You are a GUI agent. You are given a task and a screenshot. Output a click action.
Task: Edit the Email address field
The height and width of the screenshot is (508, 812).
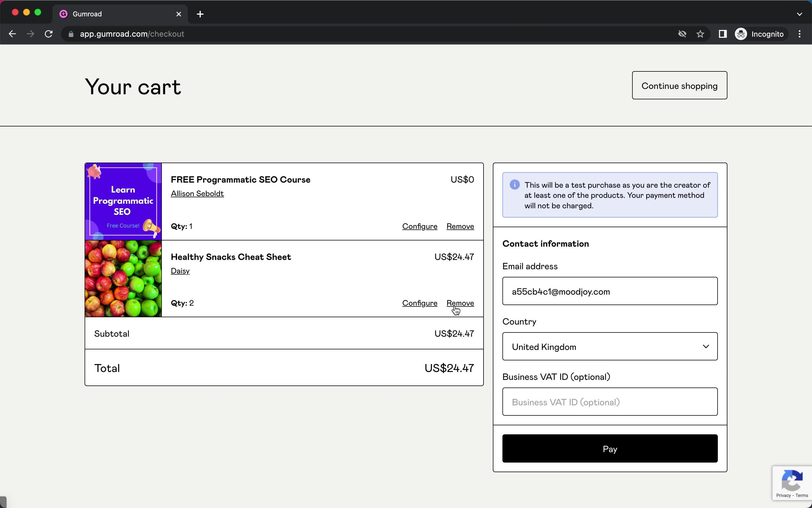tap(610, 291)
